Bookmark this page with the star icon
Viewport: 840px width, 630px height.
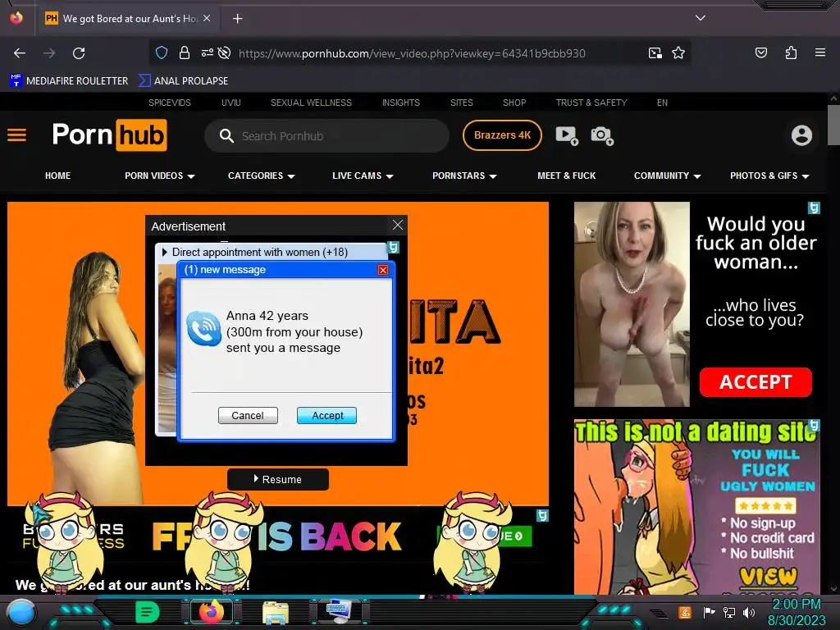point(678,53)
